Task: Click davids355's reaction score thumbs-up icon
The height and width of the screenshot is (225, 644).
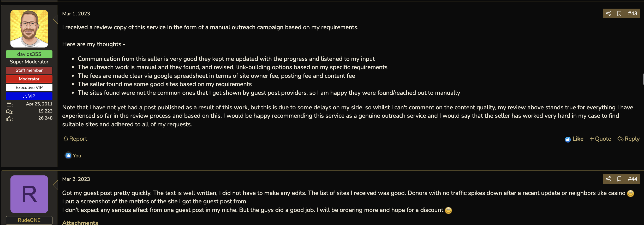Action: tap(9, 119)
